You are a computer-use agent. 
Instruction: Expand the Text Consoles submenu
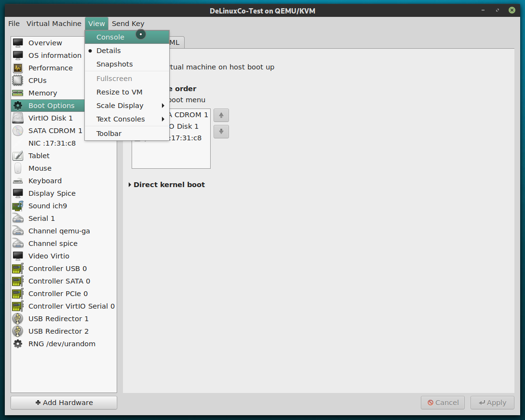coord(127,119)
